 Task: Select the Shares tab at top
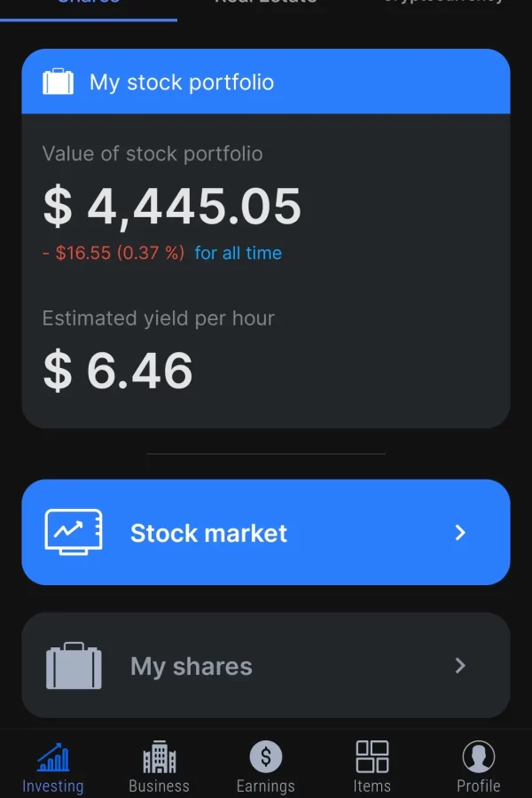89,4
